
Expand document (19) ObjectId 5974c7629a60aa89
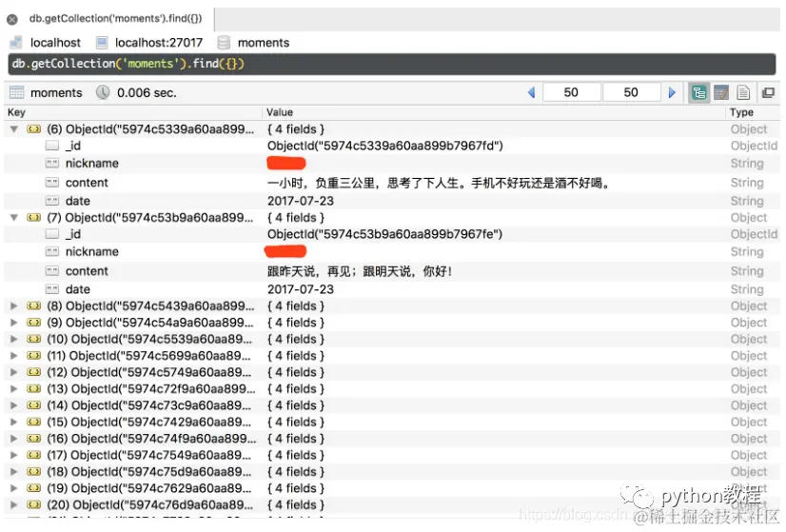click(x=14, y=488)
